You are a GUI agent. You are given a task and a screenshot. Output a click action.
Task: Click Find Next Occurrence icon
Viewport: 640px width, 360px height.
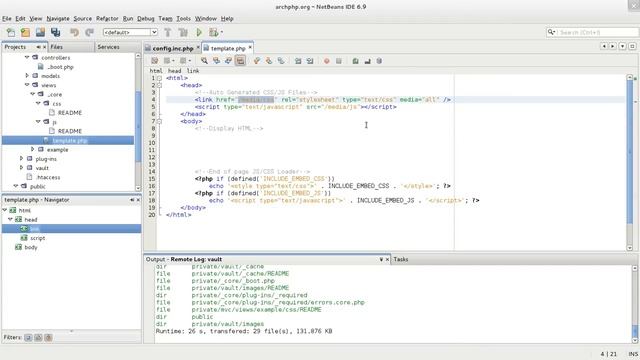click(228, 61)
